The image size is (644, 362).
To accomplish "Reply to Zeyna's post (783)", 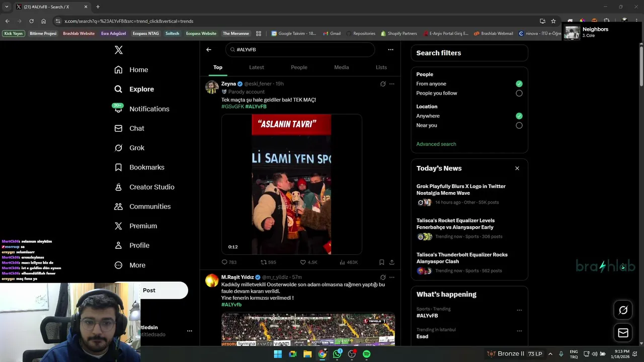I will (x=229, y=262).
